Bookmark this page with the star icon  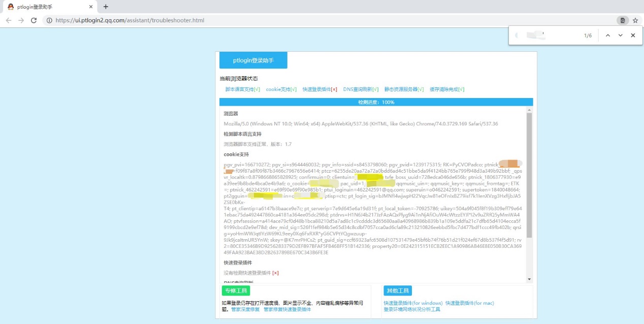(635, 20)
